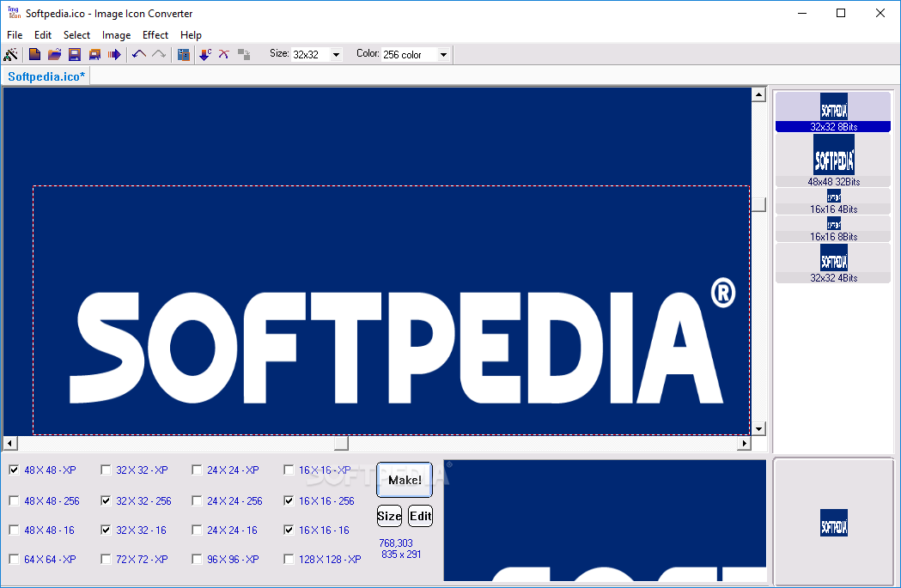The width and height of the screenshot is (901, 588).
Task: Uncheck the 16 X 16 - 16 checkbox
Action: click(x=289, y=530)
